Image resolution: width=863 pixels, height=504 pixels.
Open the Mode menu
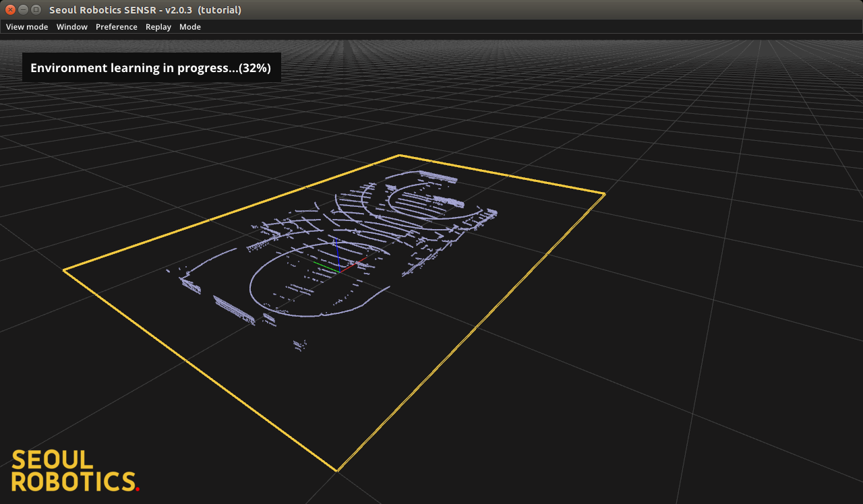coord(190,27)
